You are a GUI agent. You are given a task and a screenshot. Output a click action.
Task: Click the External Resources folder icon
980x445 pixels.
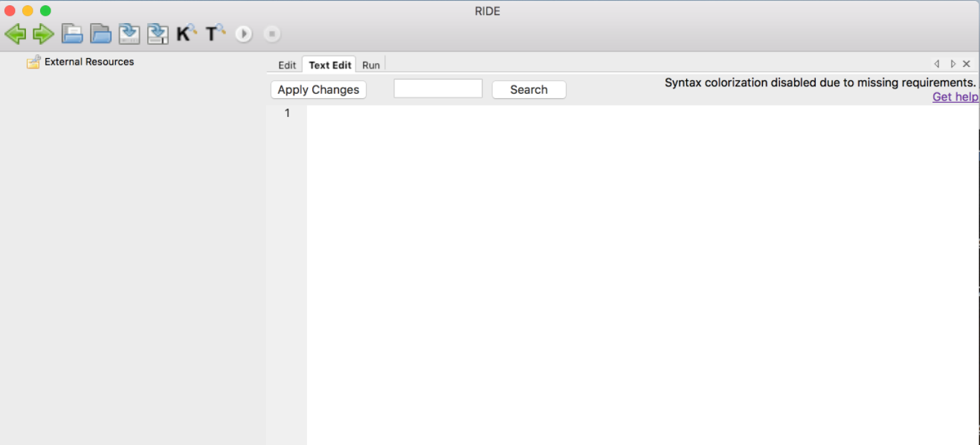tap(33, 62)
